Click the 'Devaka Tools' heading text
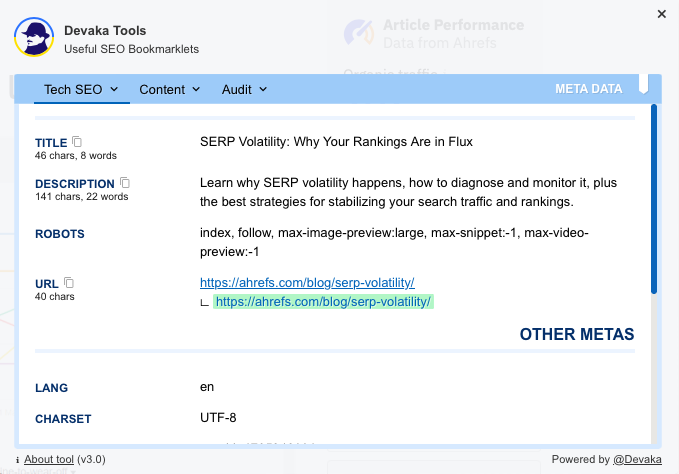The height and width of the screenshot is (474, 679). click(x=105, y=31)
